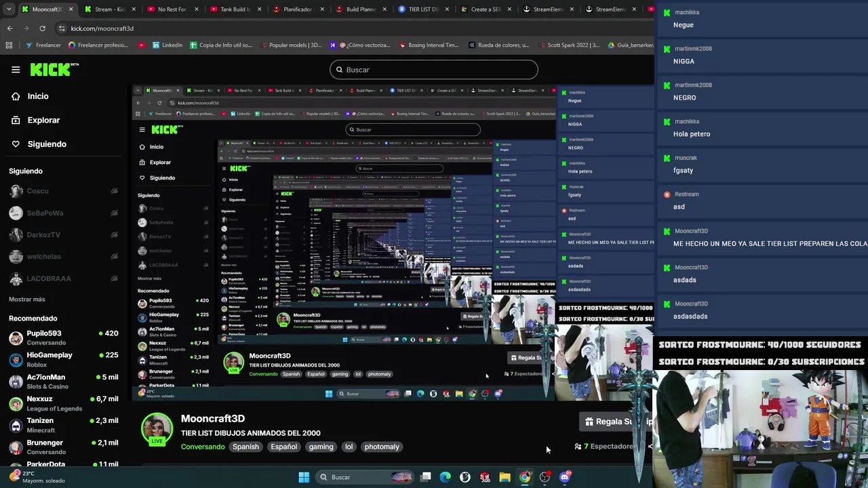Open the weather widget showing 23°C
This screenshot has height=488, width=868.
(x=38, y=477)
